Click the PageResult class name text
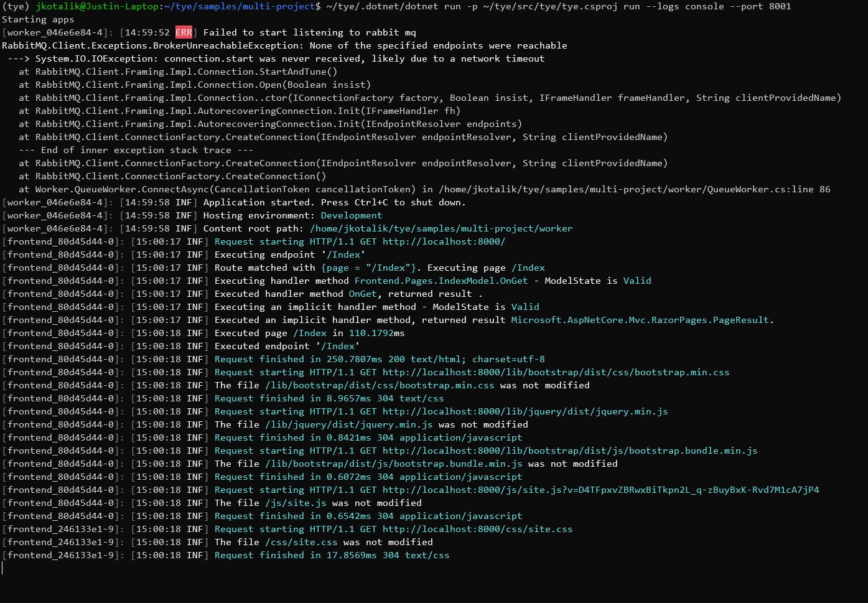The width and height of the screenshot is (868, 603). pyautogui.click(x=740, y=320)
